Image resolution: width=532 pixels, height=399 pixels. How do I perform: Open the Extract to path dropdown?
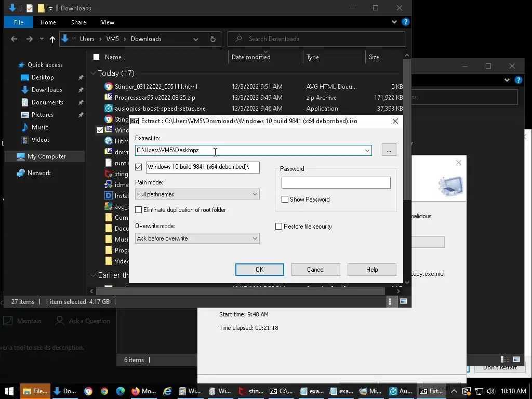[x=367, y=150]
